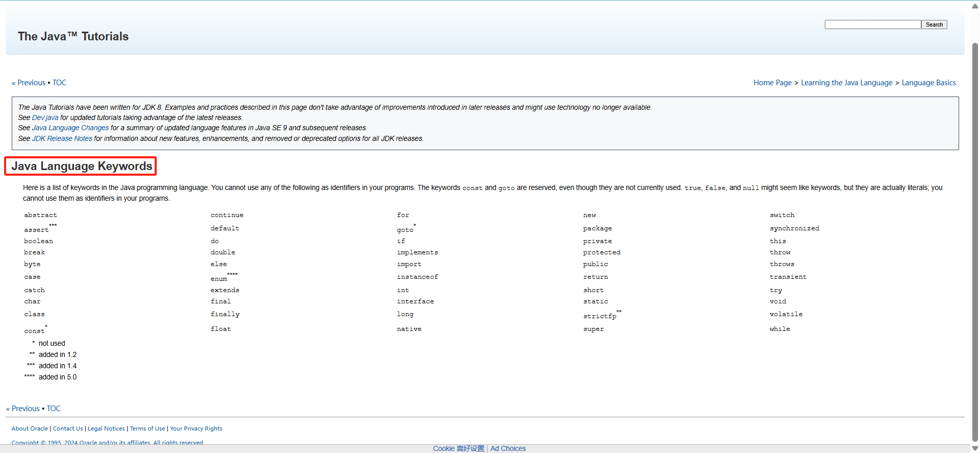The height and width of the screenshot is (453, 980).
Task: Click the keyword default
Action: click(225, 228)
